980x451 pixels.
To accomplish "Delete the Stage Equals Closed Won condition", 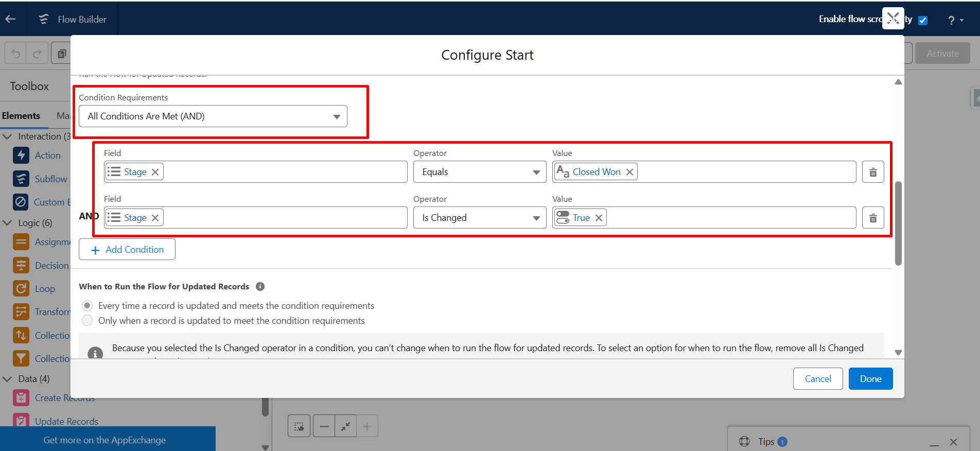I will pyautogui.click(x=873, y=172).
